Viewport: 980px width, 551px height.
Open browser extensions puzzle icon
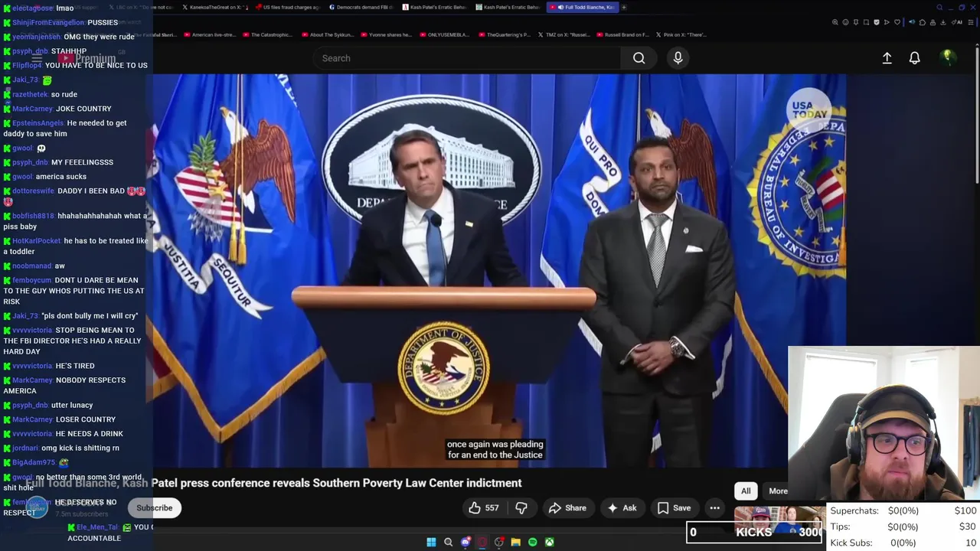[x=923, y=22]
